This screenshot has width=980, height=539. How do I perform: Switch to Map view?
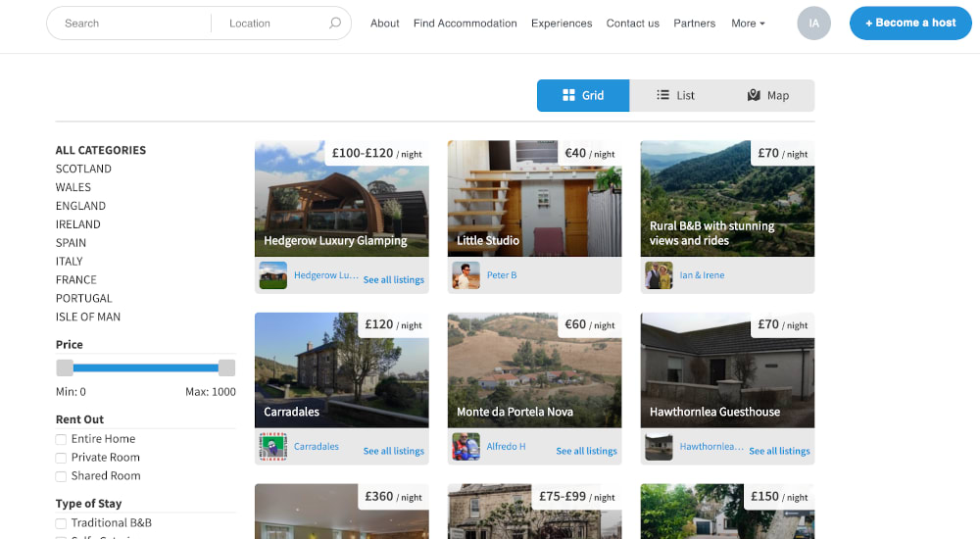click(x=768, y=96)
